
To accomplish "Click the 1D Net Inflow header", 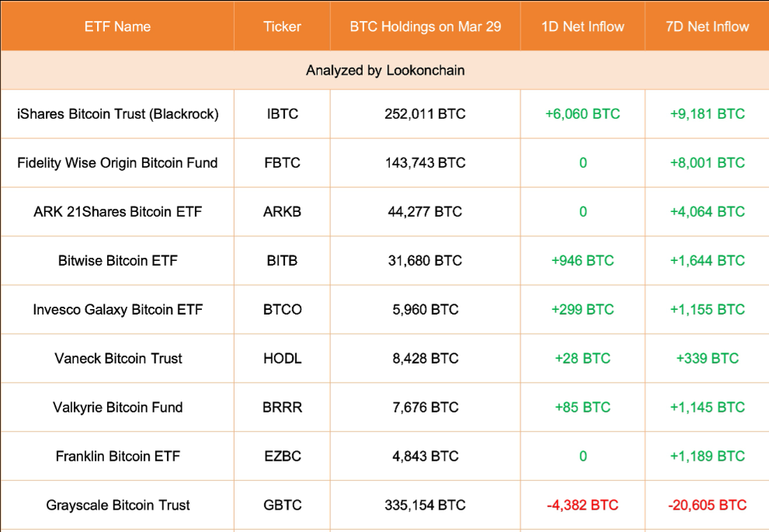I will (583, 26).
